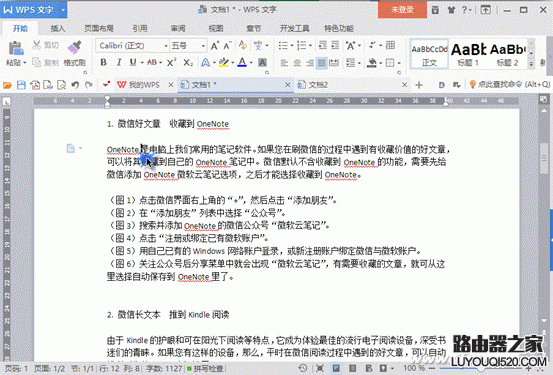Image resolution: width=553 pixels, height=375 pixels.
Task: Click the zoom in plus button
Action: click(x=528, y=368)
